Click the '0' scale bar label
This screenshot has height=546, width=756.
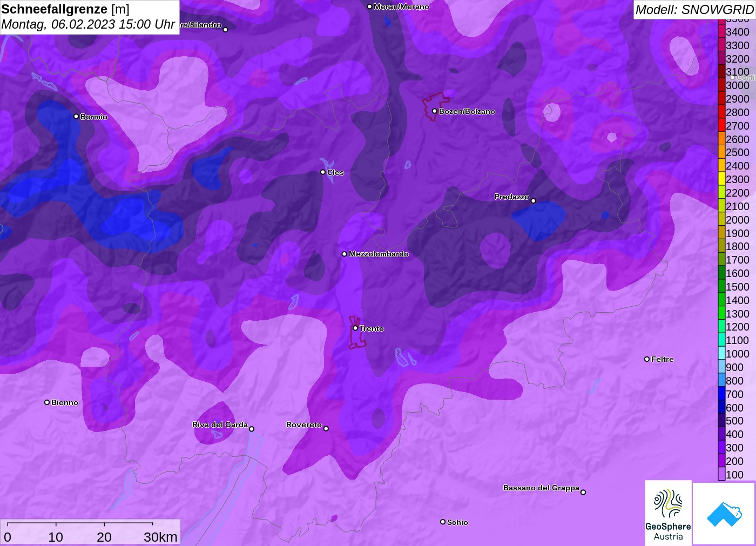8,537
